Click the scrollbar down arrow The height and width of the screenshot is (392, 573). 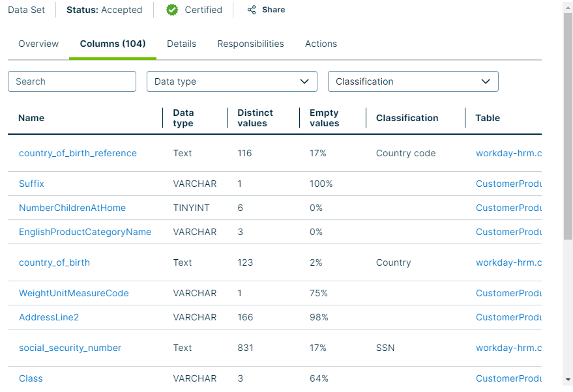tap(568, 379)
